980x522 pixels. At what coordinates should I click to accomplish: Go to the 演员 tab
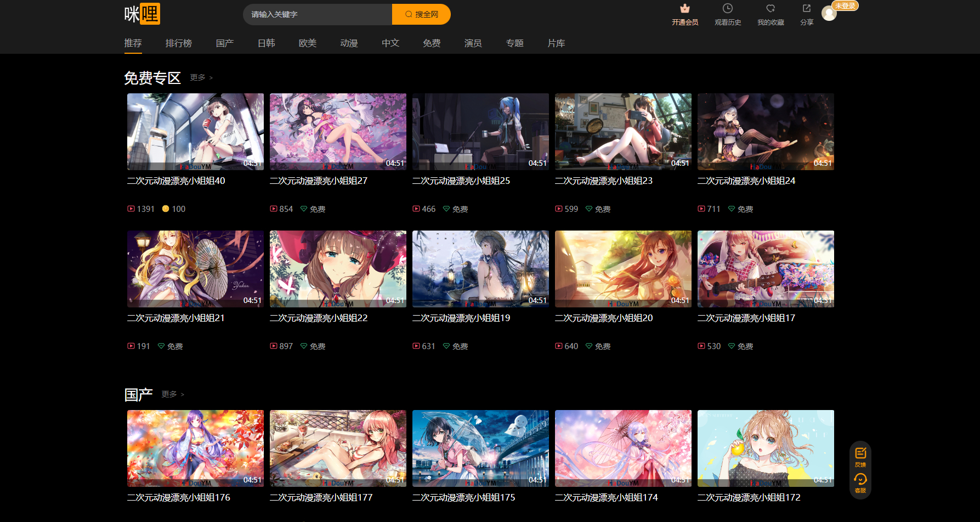(x=473, y=43)
